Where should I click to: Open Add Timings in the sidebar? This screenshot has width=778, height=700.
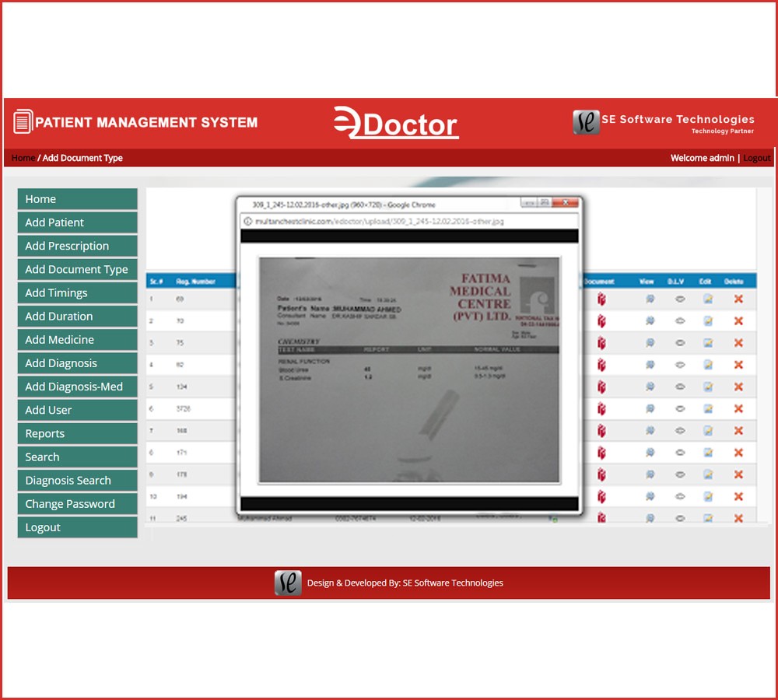pyautogui.click(x=77, y=292)
